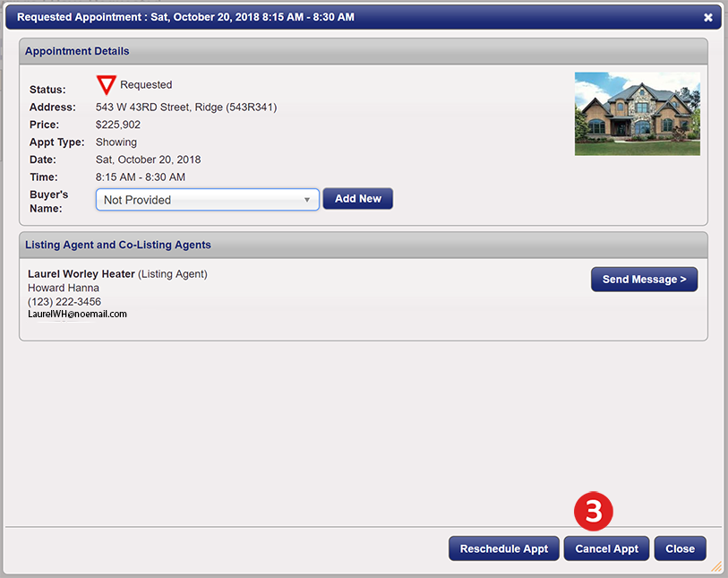Click the Reschedule Appt button

click(504, 548)
